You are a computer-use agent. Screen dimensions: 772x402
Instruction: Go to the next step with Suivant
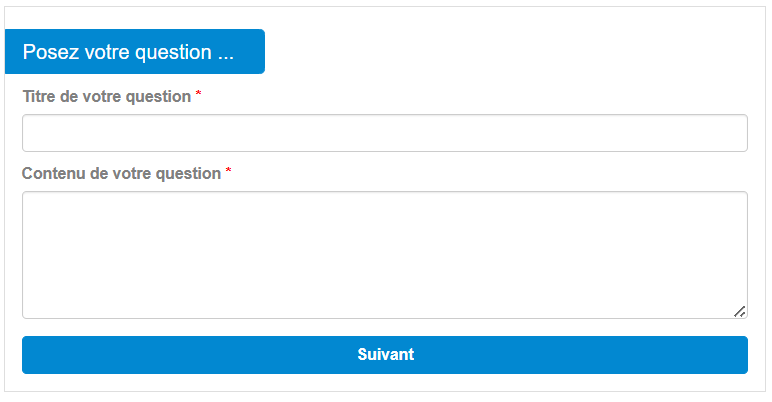pos(385,355)
